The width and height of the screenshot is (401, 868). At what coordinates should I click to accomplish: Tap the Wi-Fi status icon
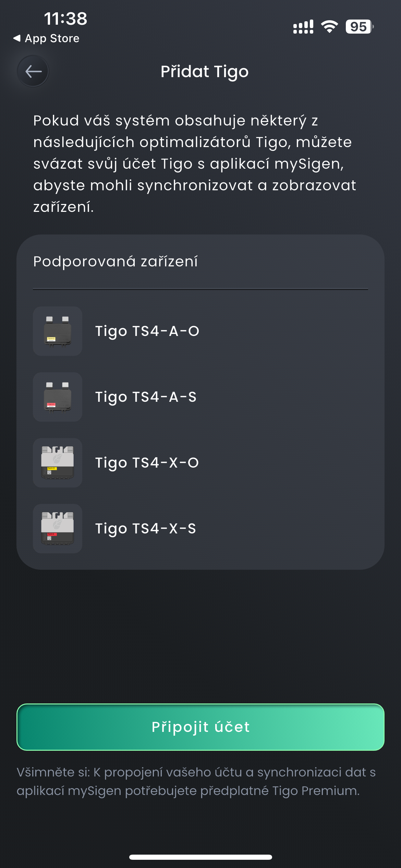tap(329, 26)
